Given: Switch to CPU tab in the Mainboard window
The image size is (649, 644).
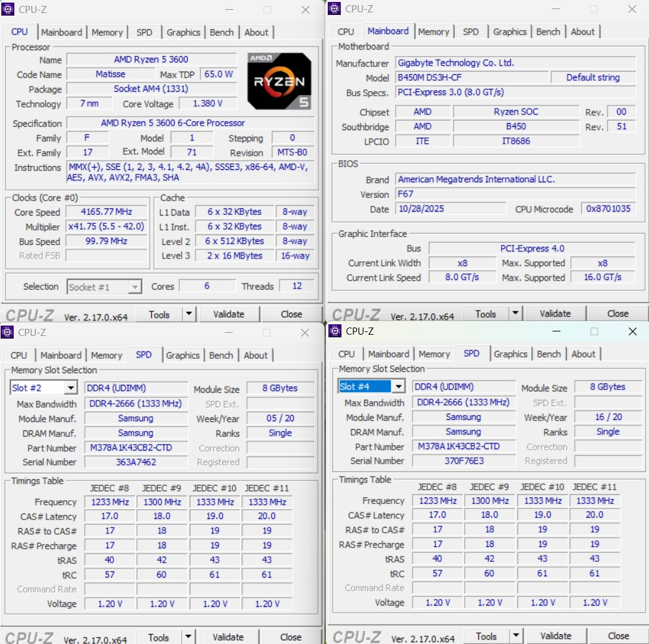Looking at the screenshot, I should pos(346,32).
